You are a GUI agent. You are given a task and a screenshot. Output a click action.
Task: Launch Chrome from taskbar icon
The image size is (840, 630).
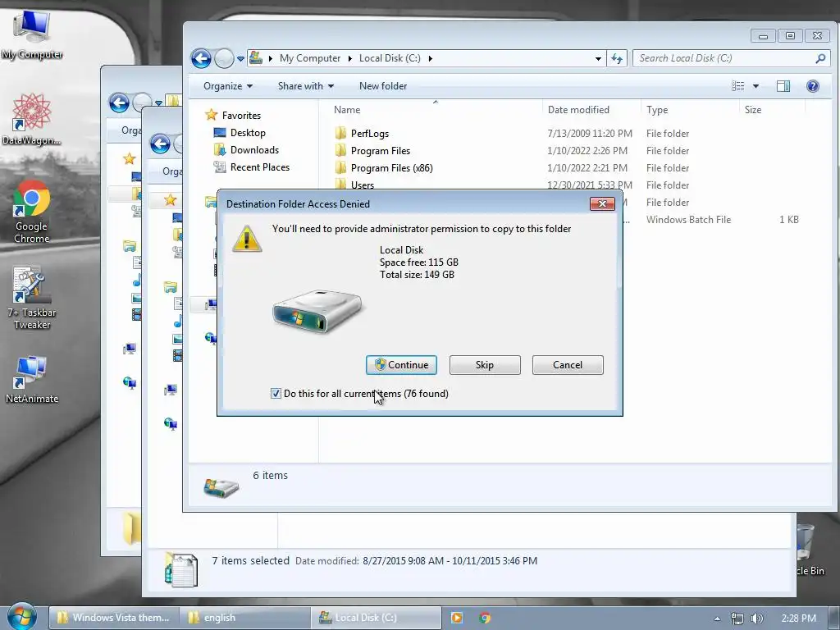(x=485, y=618)
